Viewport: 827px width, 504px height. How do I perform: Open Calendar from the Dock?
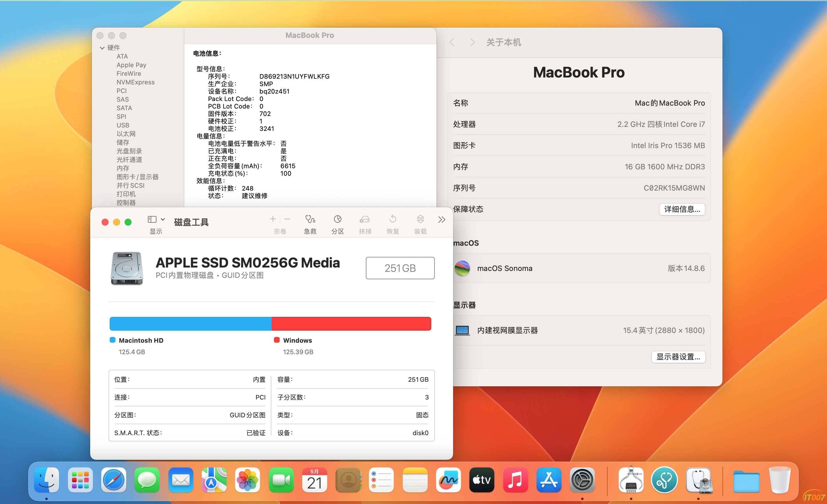pos(314,480)
